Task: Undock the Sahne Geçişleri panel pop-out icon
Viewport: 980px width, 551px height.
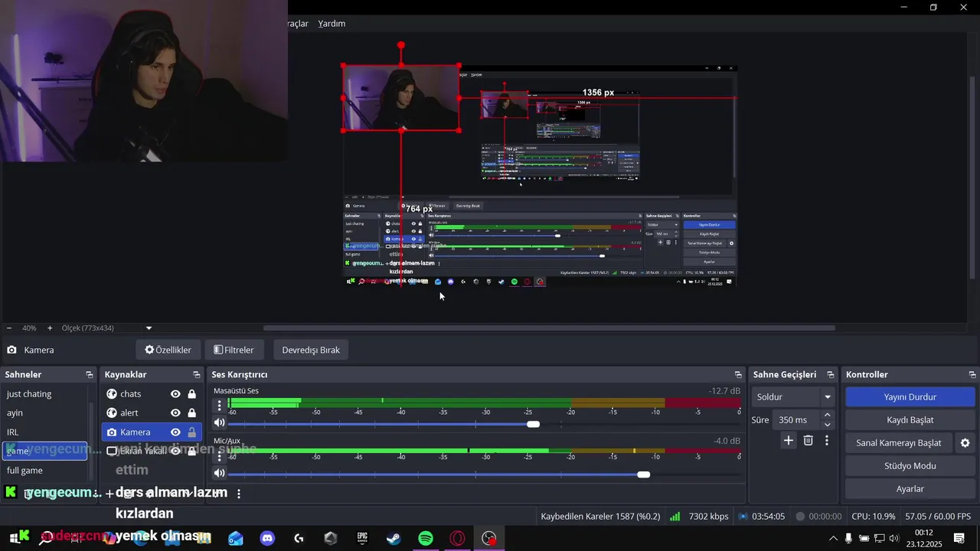Action: click(x=831, y=375)
